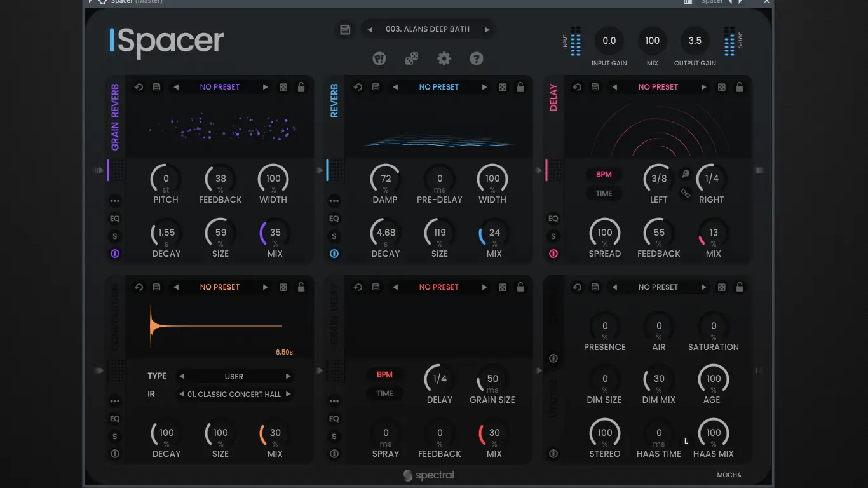Reset the Utility module
This screenshot has height=488, width=868.
[x=577, y=287]
